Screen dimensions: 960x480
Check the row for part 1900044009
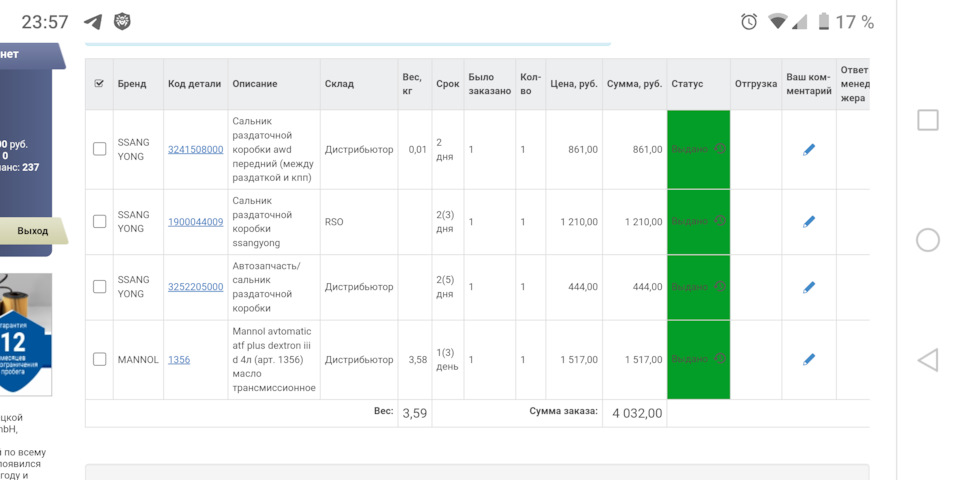99,221
